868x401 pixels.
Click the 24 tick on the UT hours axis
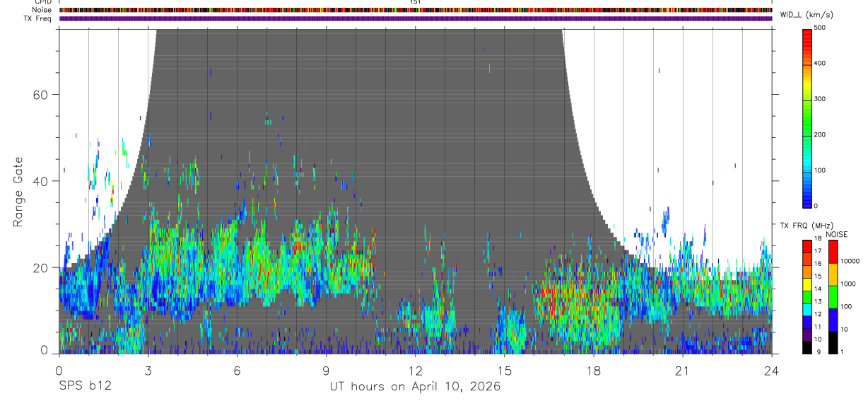tap(772, 370)
